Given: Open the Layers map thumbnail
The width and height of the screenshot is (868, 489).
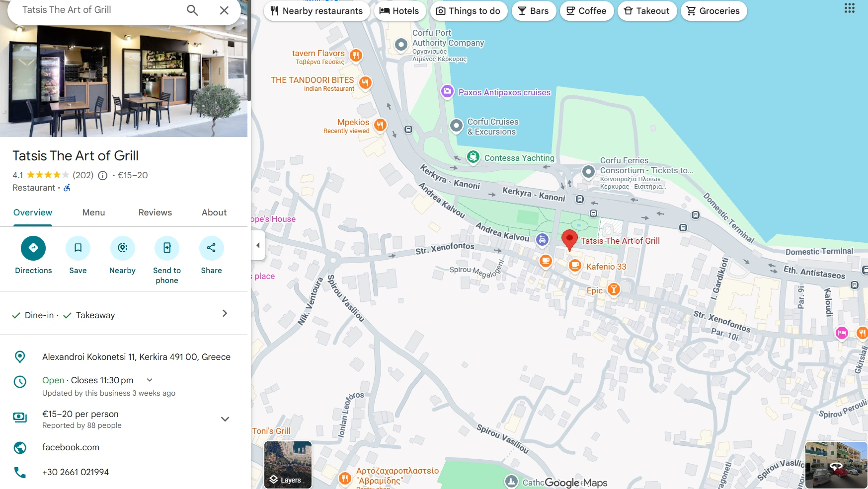Looking at the screenshot, I should 288,465.
